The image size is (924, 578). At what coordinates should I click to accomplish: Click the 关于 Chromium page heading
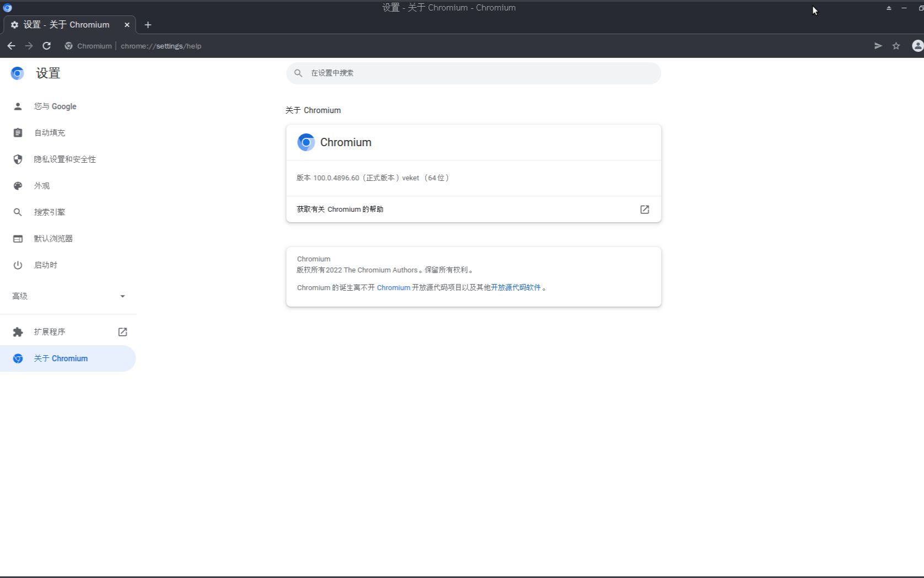point(313,110)
